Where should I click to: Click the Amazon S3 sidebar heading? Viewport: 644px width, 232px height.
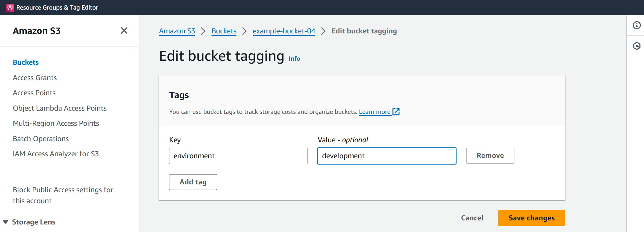click(x=37, y=31)
